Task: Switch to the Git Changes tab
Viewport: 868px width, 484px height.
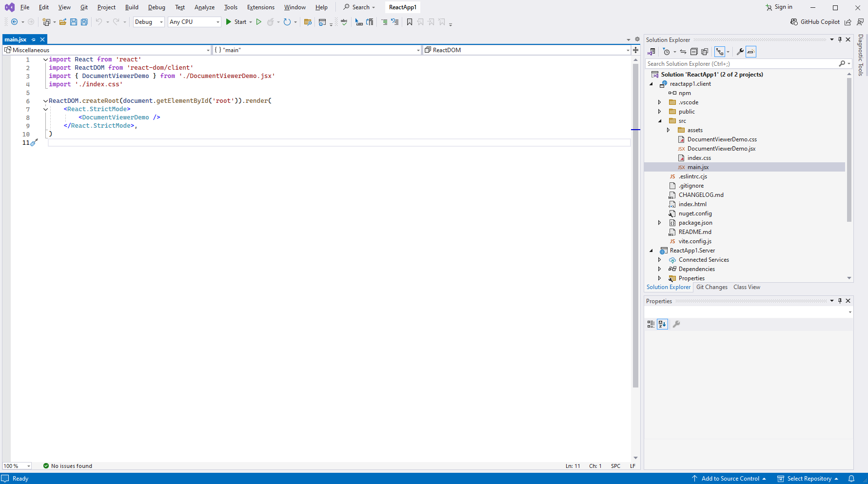Action: pos(711,287)
